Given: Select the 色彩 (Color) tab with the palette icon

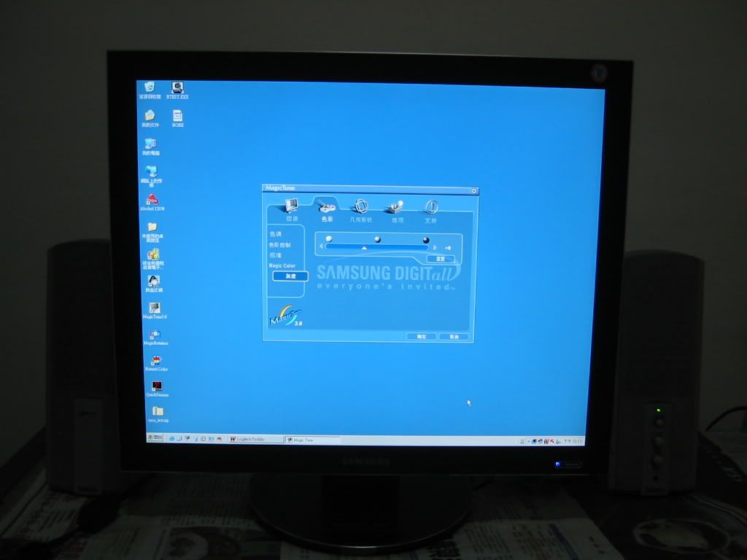Looking at the screenshot, I should (x=327, y=211).
